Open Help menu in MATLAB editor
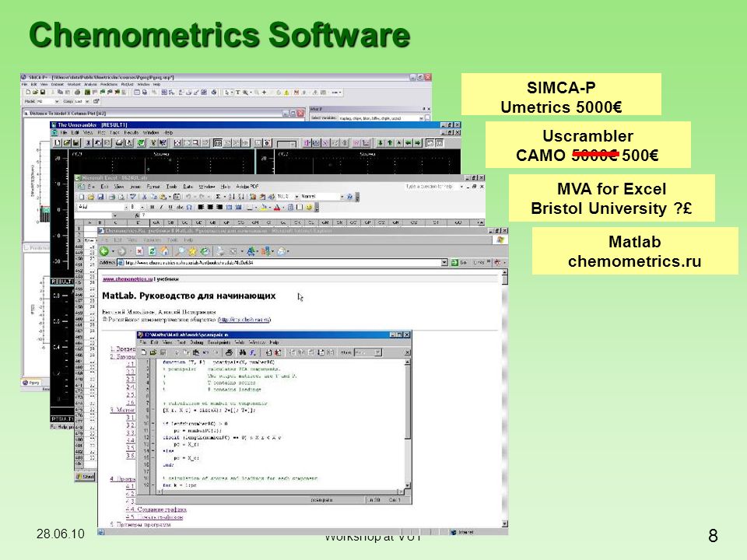747x560 pixels. point(274,342)
